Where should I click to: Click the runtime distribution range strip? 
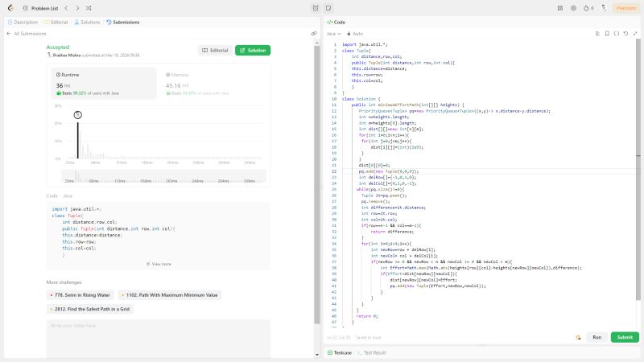click(164, 177)
